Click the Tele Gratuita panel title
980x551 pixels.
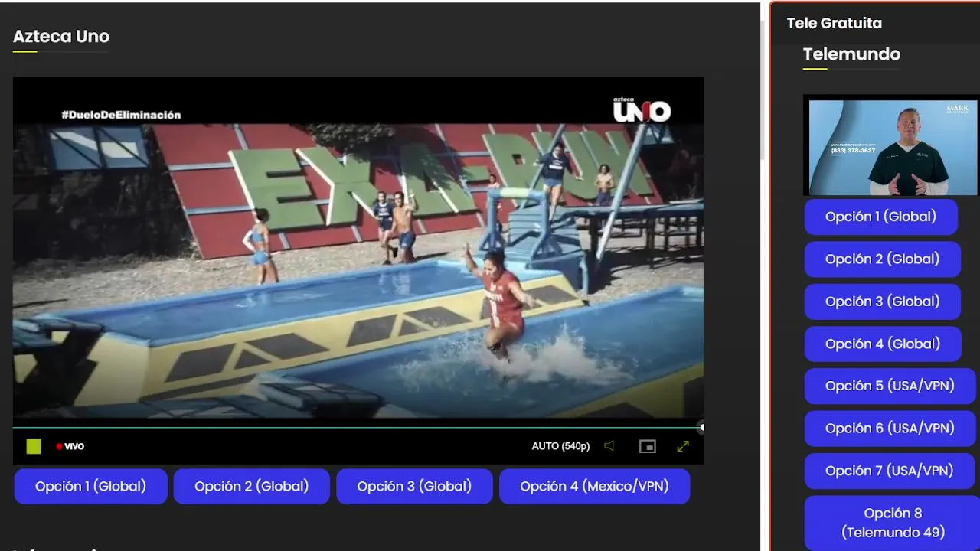pos(835,23)
